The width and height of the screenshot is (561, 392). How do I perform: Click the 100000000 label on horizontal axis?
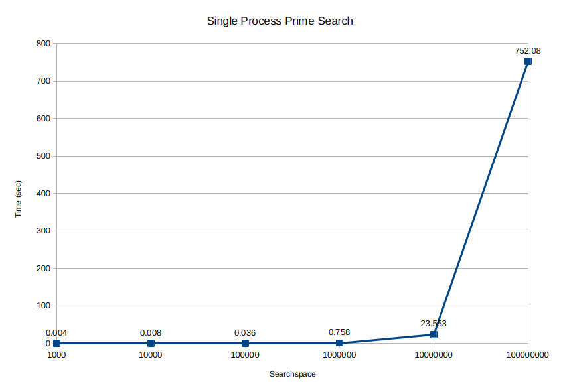tap(527, 354)
